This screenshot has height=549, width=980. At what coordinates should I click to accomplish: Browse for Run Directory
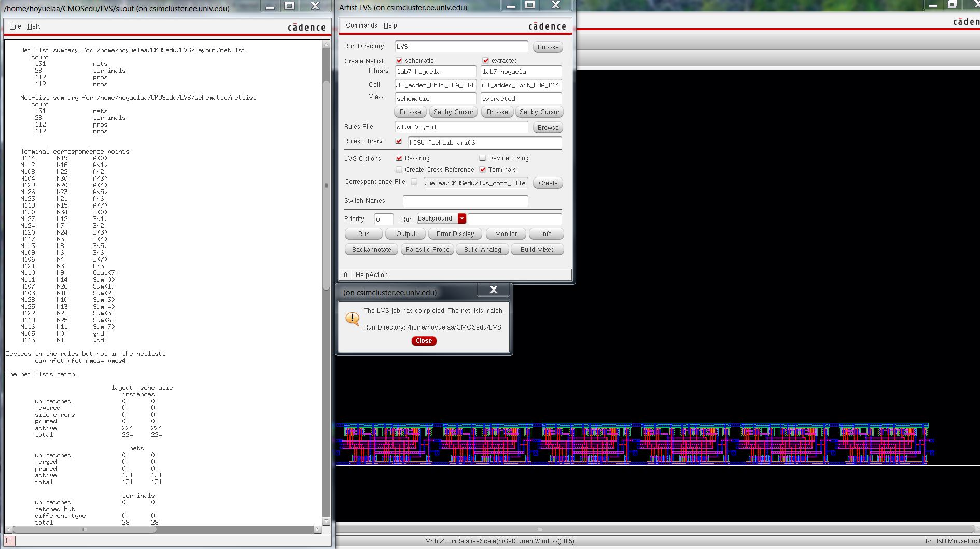tap(548, 47)
